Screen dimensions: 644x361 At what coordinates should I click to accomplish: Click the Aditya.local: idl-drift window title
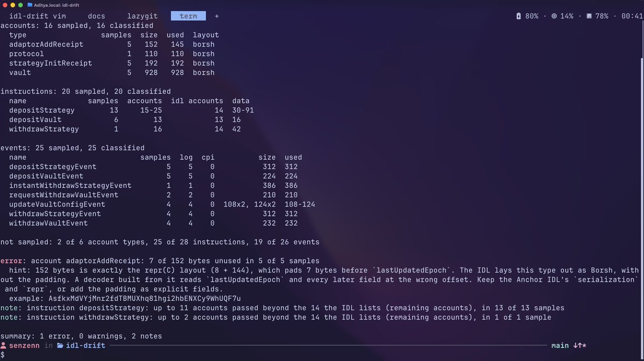(x=56, y=5)
